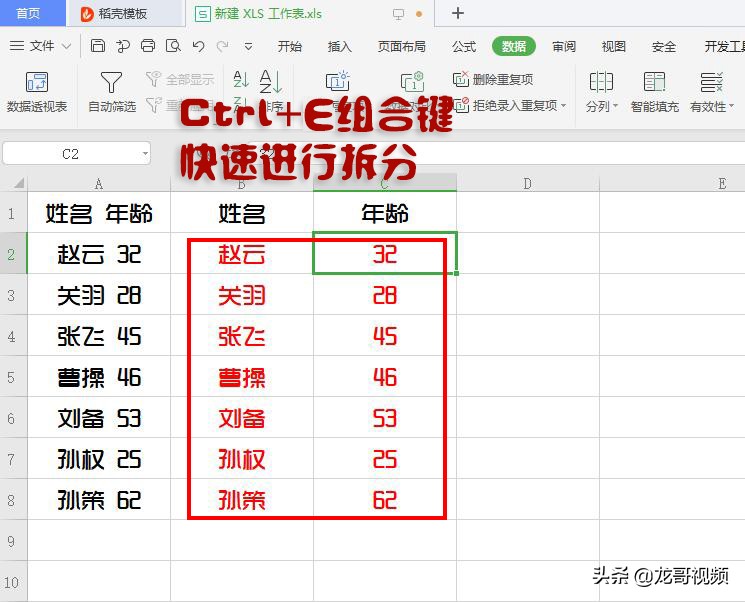
Task: Click cell A3 containing 关羽 28
Action: pyautogui.click(x=99, y=295)
